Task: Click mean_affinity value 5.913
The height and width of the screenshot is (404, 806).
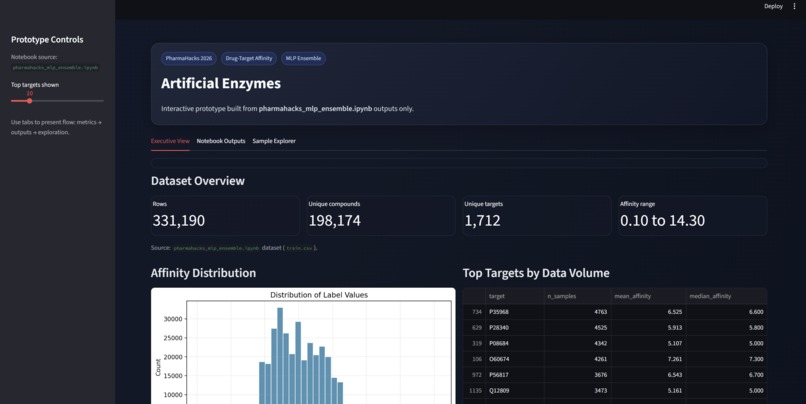Action: tap(648, 327)
